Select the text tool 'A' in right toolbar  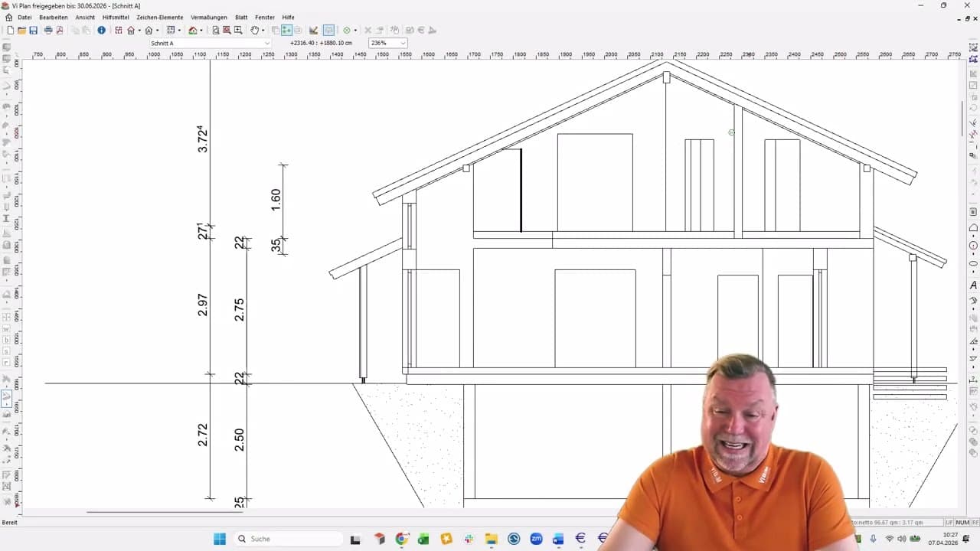coord(973,285)
